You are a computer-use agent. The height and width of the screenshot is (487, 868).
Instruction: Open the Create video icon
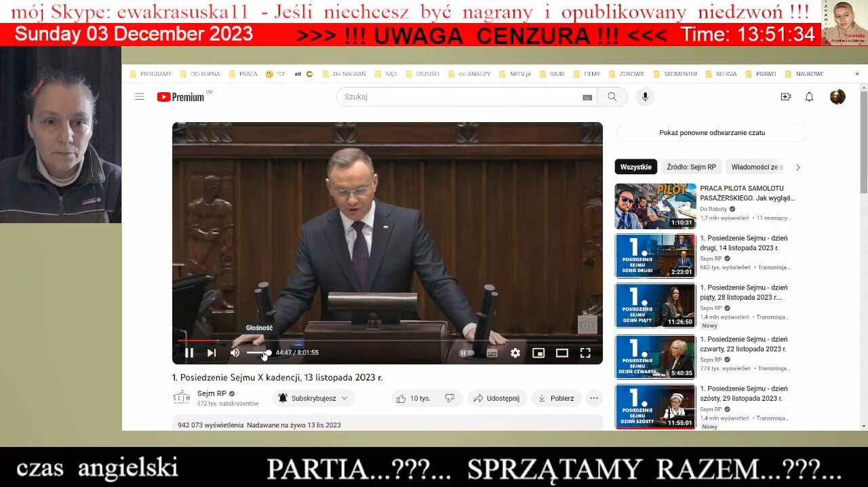pos(786,97)
